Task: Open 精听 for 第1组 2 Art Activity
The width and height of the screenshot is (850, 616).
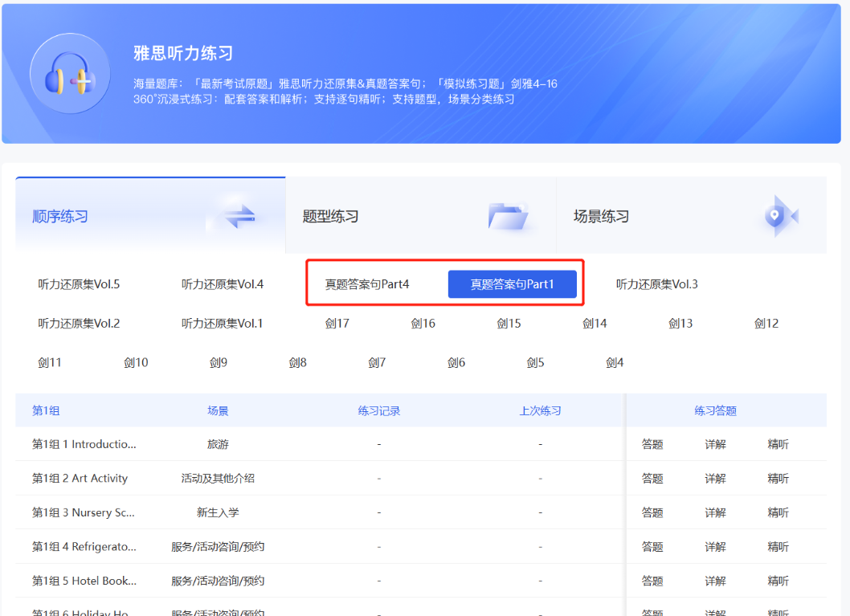Action: click(778, 479)
